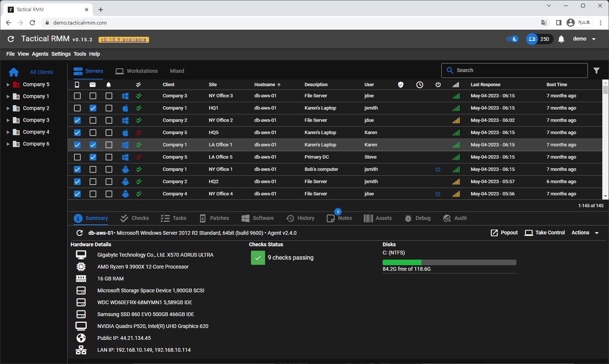The height and width of the screenshot is (364, 609).
Task: Uncheck SMS alert in Bob's computer row
Action: 77,169
